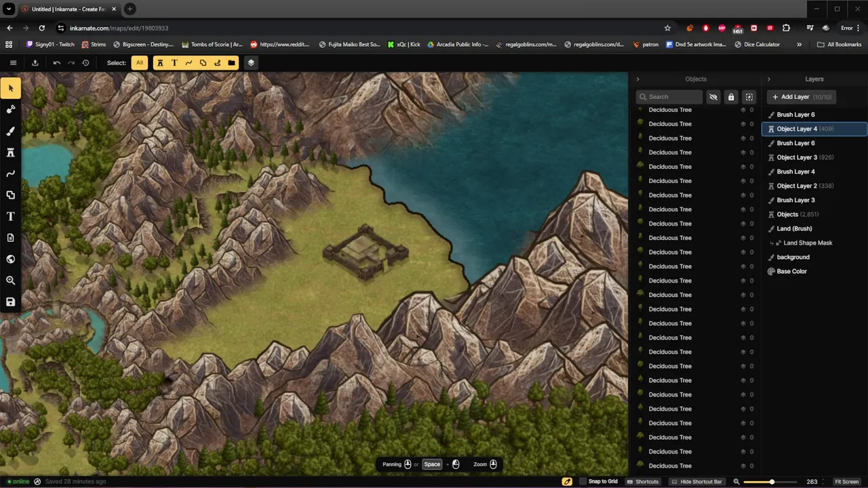The image size is (868, 488).
Task: Open the Chrome apps grid shortcut
Action: pyautogui.click(x=9, y=45)
